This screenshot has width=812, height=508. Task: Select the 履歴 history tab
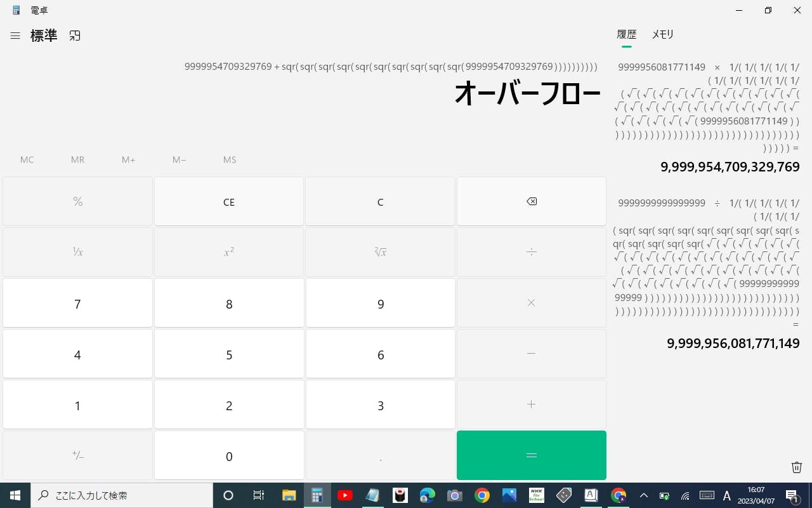point(626,35)
